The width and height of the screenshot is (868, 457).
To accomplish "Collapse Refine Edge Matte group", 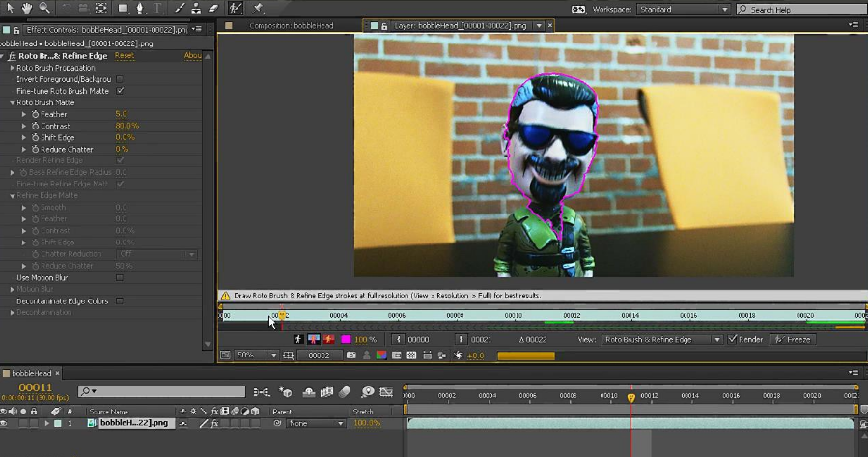I will 13,195.
